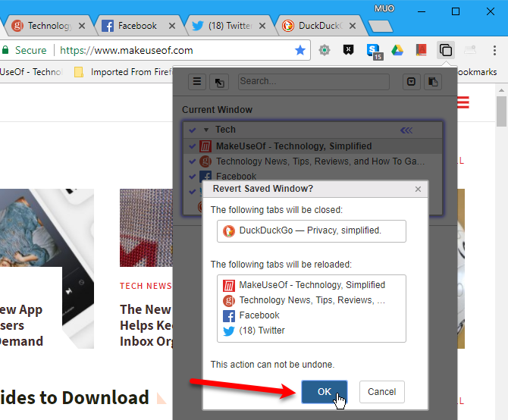Viewport: 508px width, 420px height.
Task: Click the stacked-windows tab manager extension icon
Action: 447,51
